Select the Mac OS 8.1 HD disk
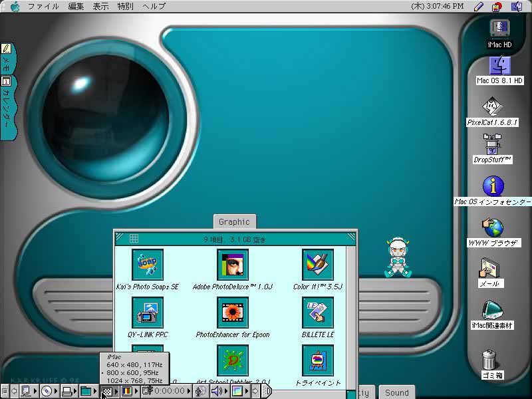 499,66
